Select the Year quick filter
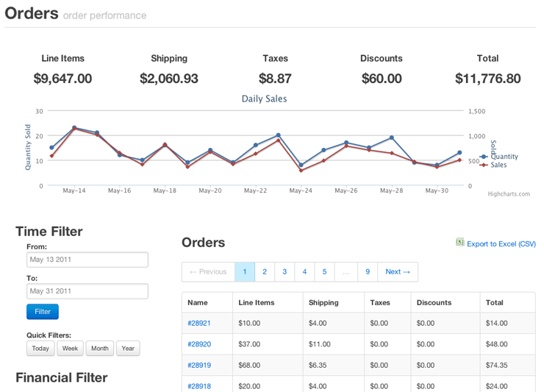Screen dimensions: 544x392 (x=128, y=349)
